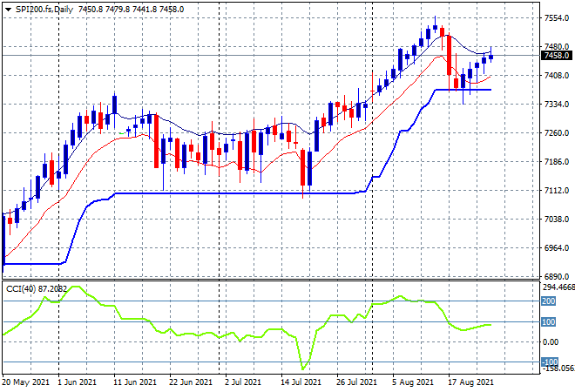
Task: Click date label 22 Jun 2021
Action: point(191,382)
